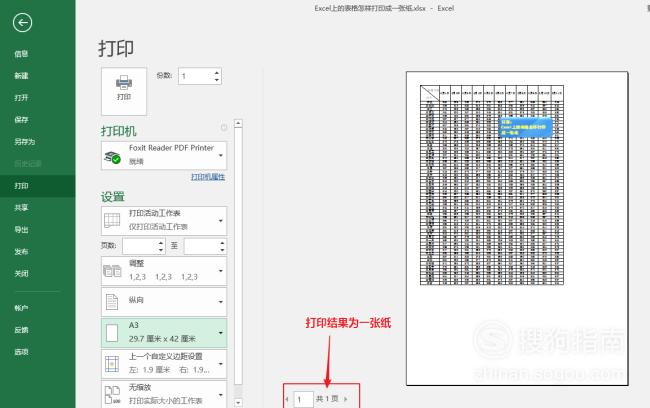Go back using the circled arrow
The width and height of the screenshot is (650, 408).
pos(22,22)
